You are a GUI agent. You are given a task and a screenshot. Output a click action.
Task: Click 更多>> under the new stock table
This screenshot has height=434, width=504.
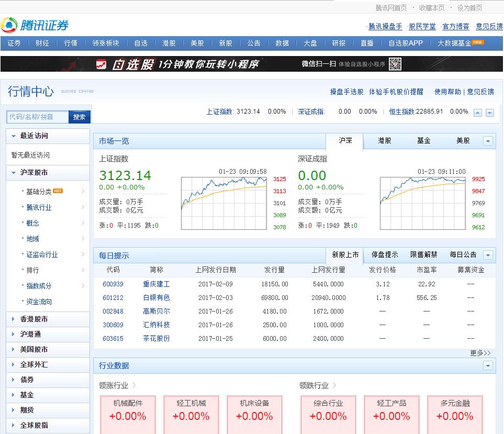point(480,353)
